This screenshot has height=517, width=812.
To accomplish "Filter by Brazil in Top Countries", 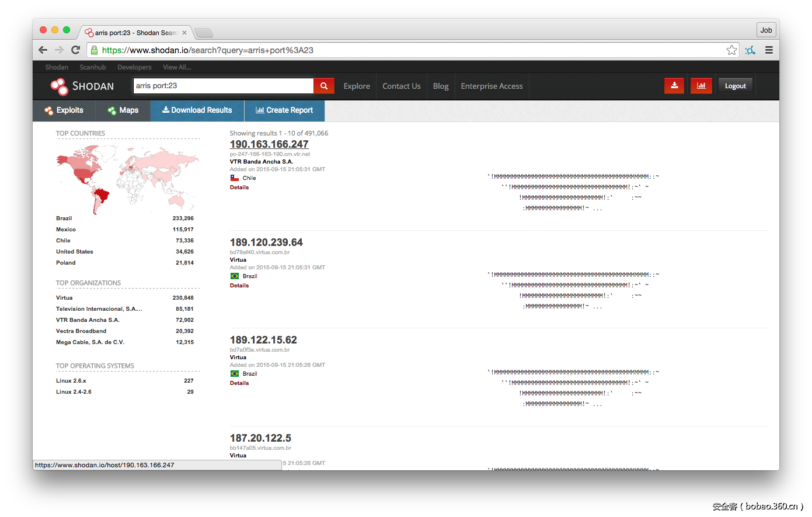I will pos(64,218).
